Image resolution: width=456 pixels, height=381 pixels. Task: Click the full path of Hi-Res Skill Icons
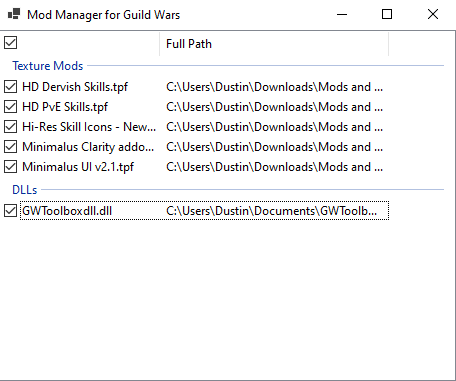[274, 127]
